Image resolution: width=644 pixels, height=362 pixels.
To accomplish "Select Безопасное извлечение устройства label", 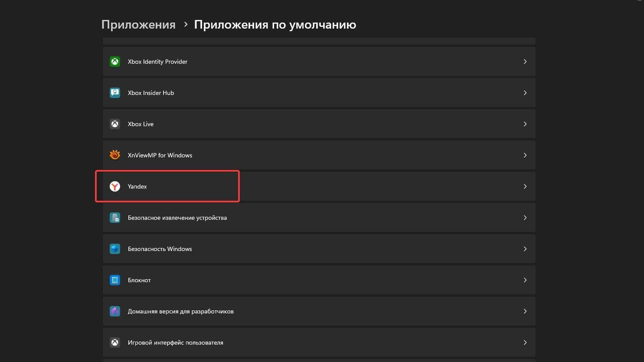I will [177, 218].
